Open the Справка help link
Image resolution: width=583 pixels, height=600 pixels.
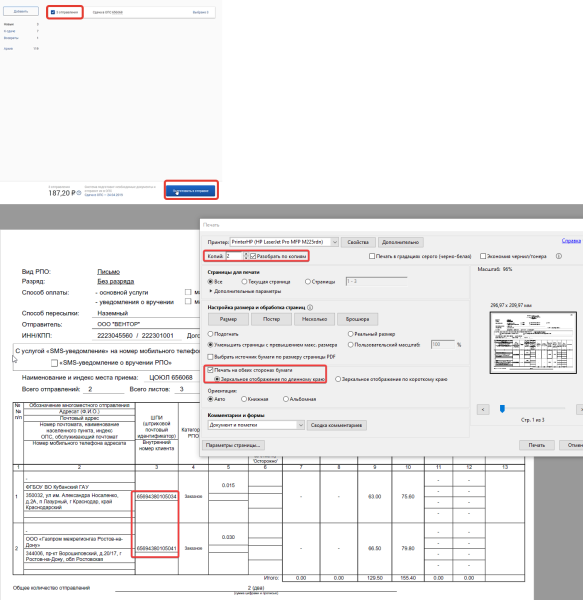pyautogui.click(x=571, y=240)
